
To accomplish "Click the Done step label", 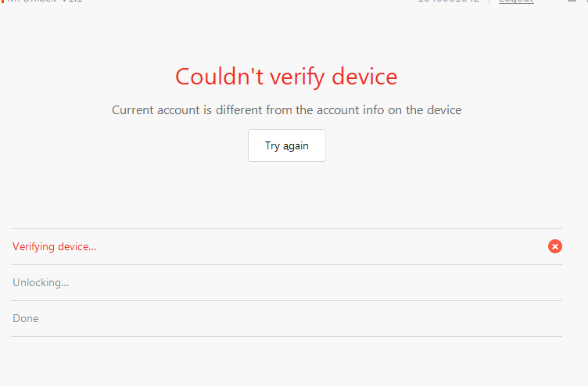I will (x=26, y=319).
